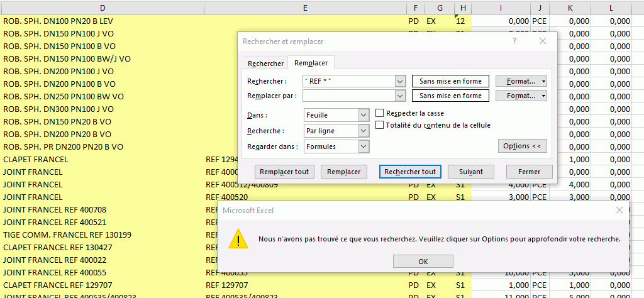
Task: Click the Remplacer tout button
Action: 284,172
